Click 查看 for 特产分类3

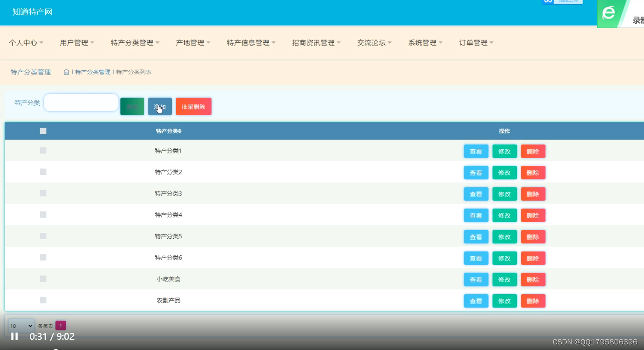point(476,194)
